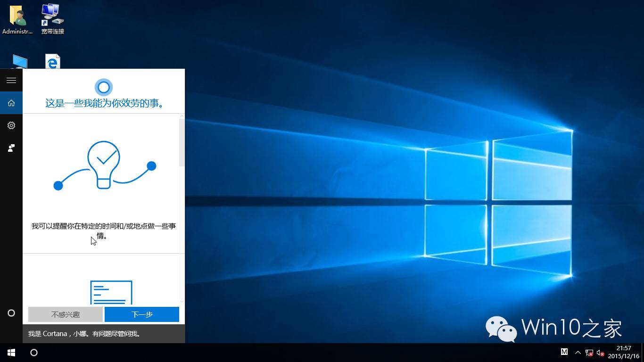Click the heading 这是一些我能为你效劳的事
This screenshot has width=644, height=362.
pyautogui.click(x=105, y=103)
